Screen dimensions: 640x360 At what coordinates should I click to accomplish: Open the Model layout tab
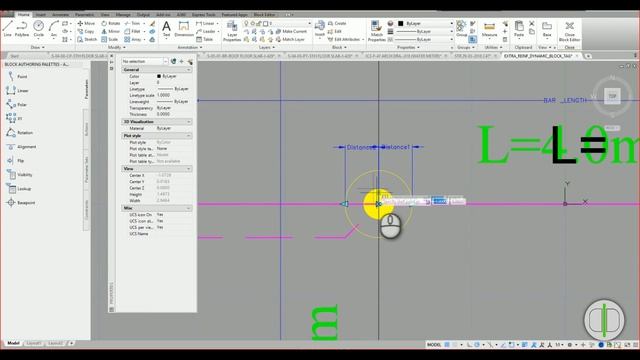coord(13,343)
